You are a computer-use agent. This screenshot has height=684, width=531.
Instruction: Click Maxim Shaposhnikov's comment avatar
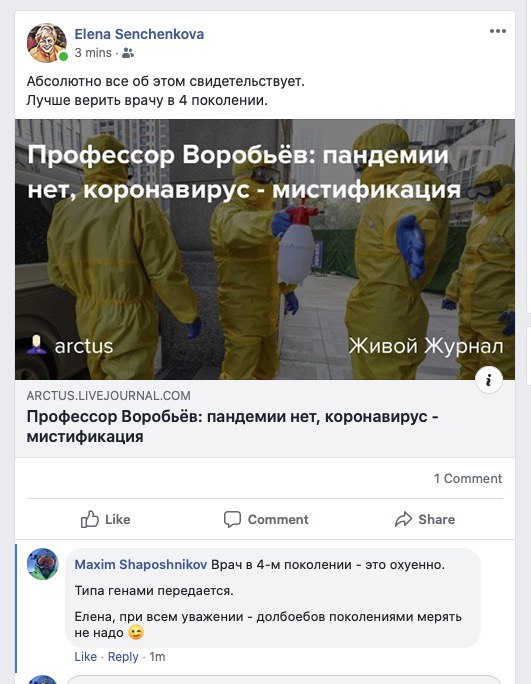[x=43, y=564]
